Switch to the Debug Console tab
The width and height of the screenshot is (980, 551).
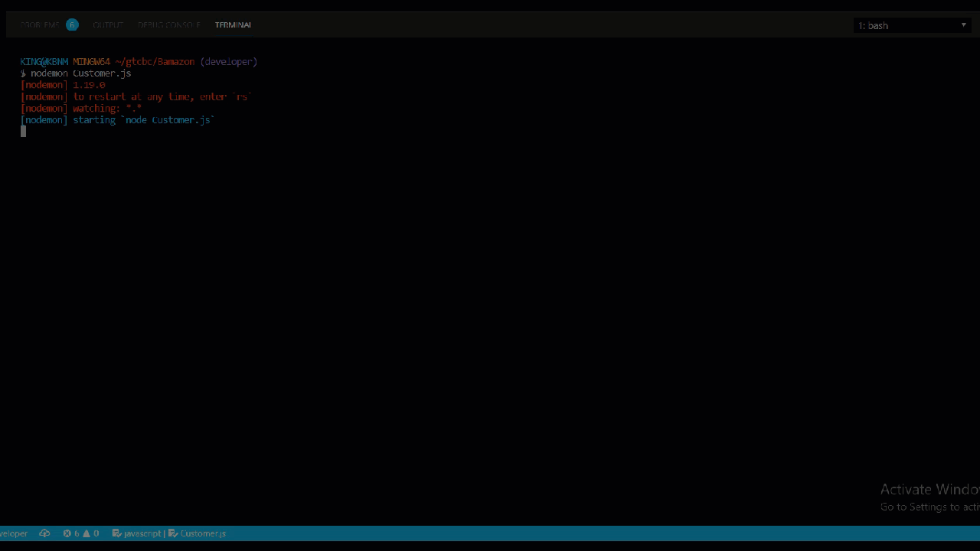point(169,25)
